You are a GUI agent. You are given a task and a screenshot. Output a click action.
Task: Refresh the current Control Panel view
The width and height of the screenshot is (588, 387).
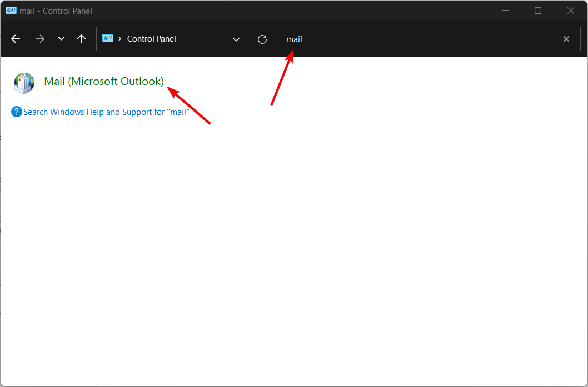tap(262, 39)
